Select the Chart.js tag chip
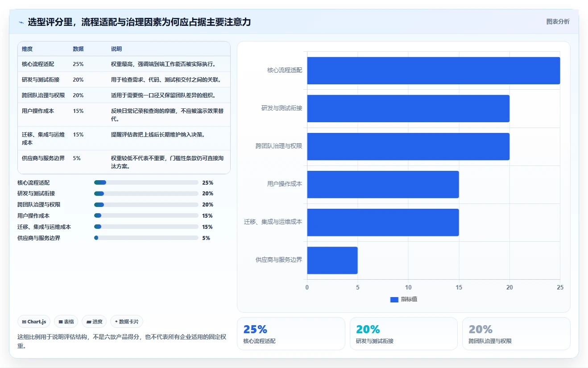588x368 pixels. pyautogui.click(x=34, y=322)
